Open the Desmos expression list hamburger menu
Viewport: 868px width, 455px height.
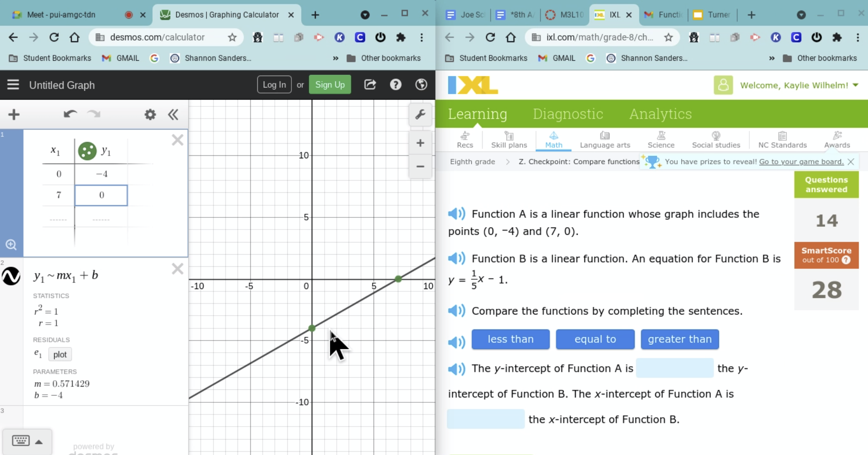(13, 85)
